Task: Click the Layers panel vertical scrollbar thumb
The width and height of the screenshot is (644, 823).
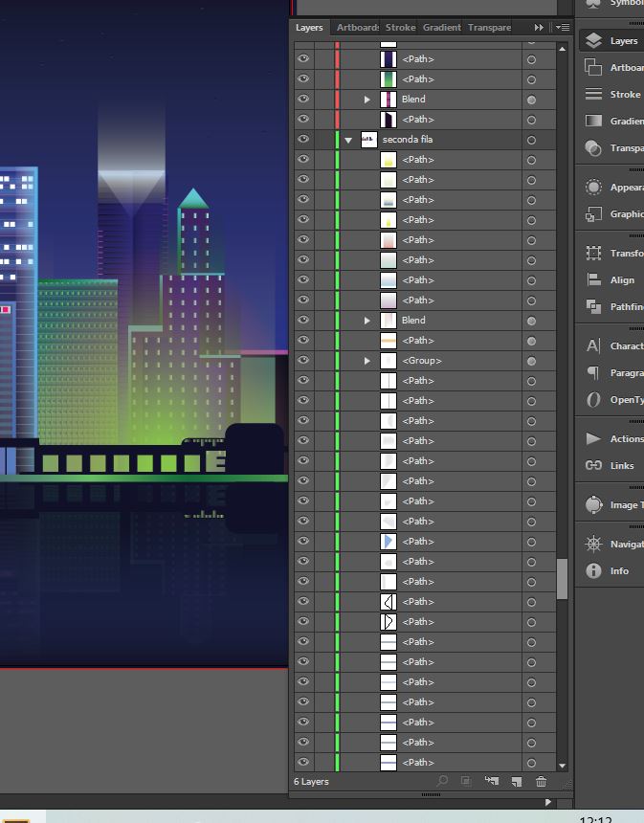Action: tap(562, 578)
